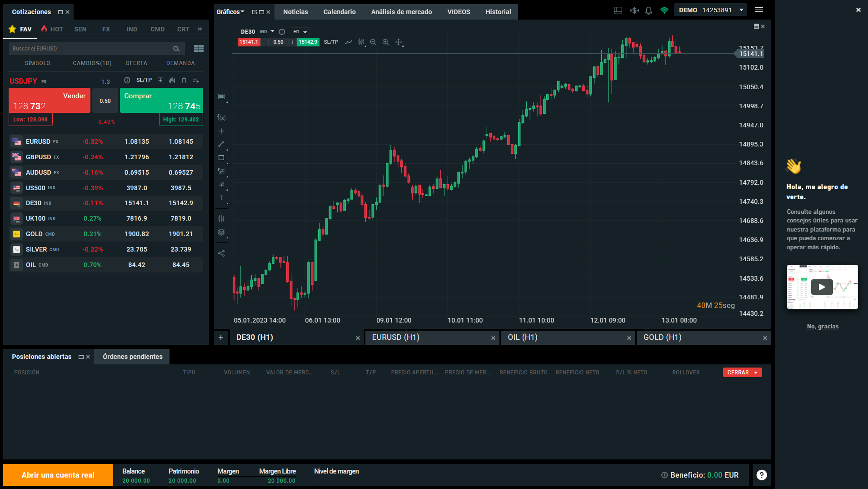Screen dimensions: 868x489
Task: Select the rectangle drawing tool
Action: 221,157
